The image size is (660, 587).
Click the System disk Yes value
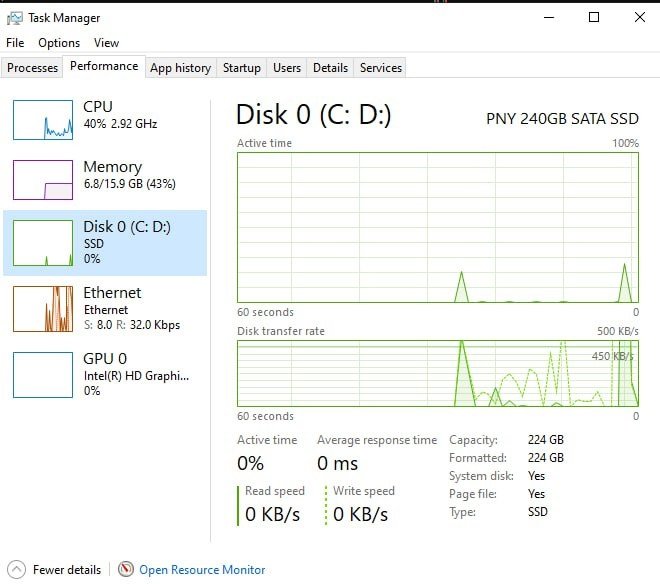pyautogui.click(x=537, y=476)
